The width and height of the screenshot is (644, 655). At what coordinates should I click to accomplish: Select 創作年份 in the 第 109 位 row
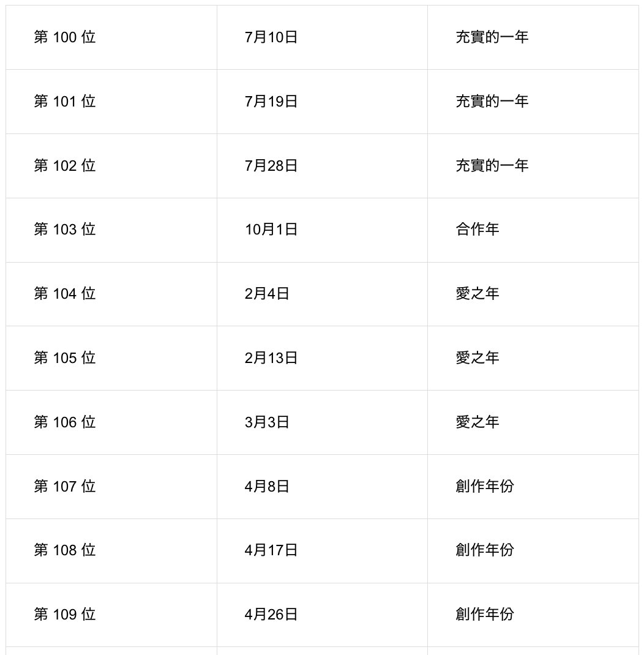(484, 615)
